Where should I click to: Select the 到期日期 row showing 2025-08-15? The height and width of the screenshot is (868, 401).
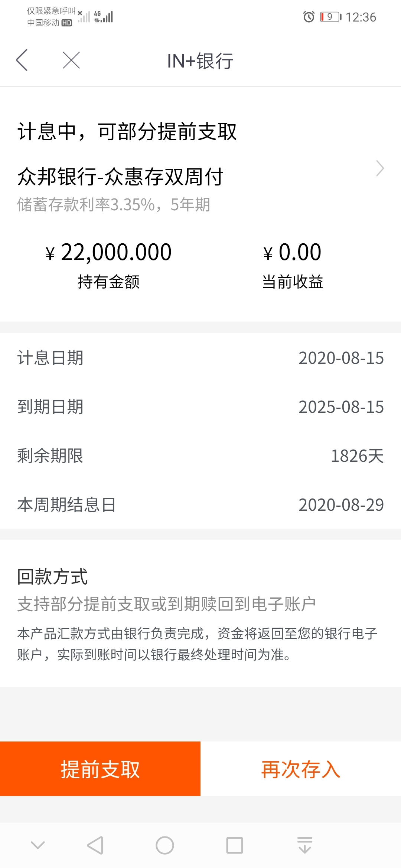coord(200,407)
